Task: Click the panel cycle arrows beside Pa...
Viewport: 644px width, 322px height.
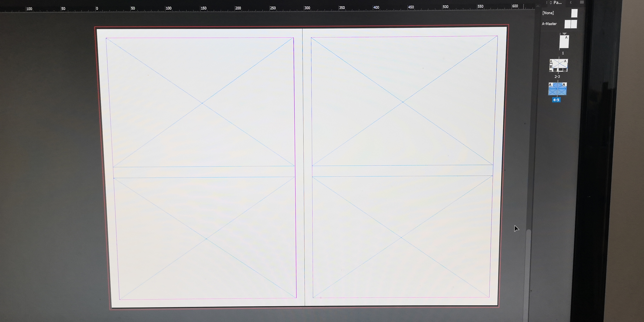Action: [x=551, y=2]
